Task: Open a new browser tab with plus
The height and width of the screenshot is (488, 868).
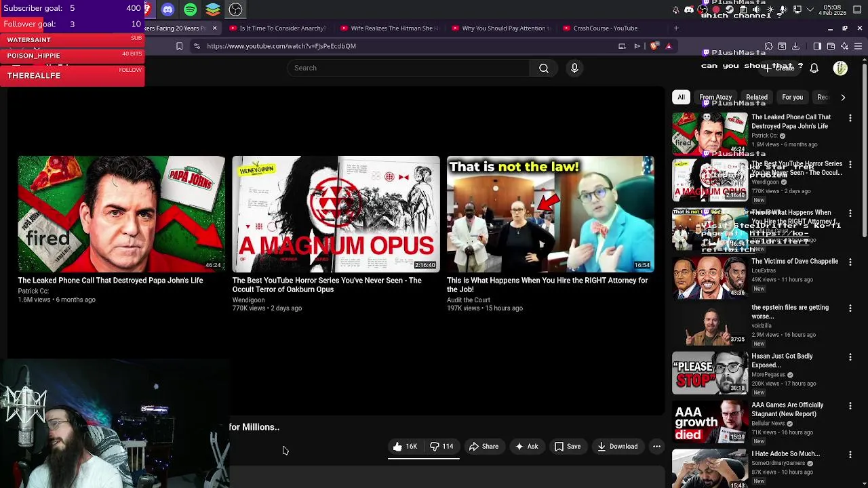Action: tap(676, 28)
